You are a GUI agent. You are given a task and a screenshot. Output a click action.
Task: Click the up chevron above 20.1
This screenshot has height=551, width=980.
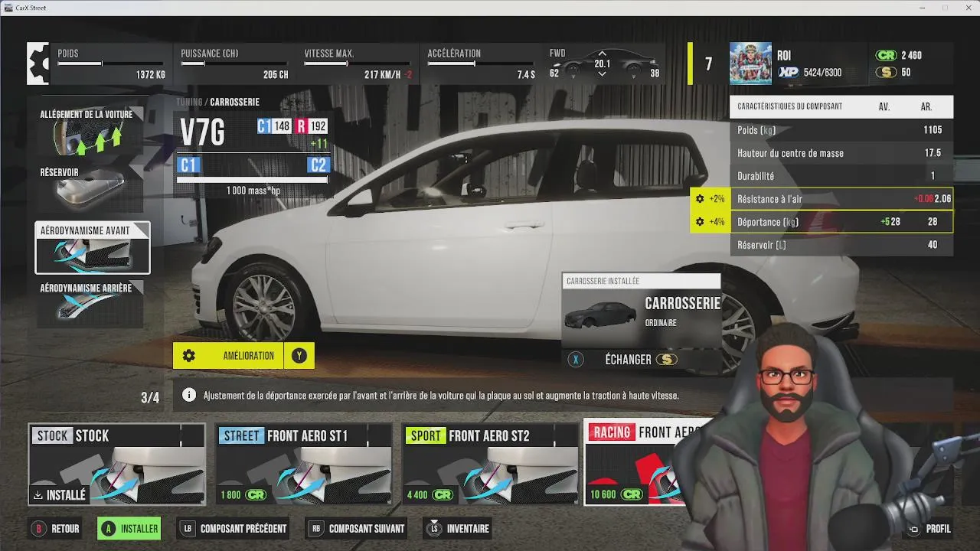602,54
